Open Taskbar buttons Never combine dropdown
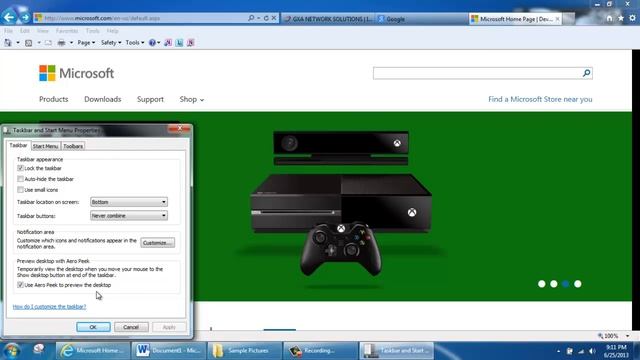This screenshot has height=360, width=640. coord(129,216)
